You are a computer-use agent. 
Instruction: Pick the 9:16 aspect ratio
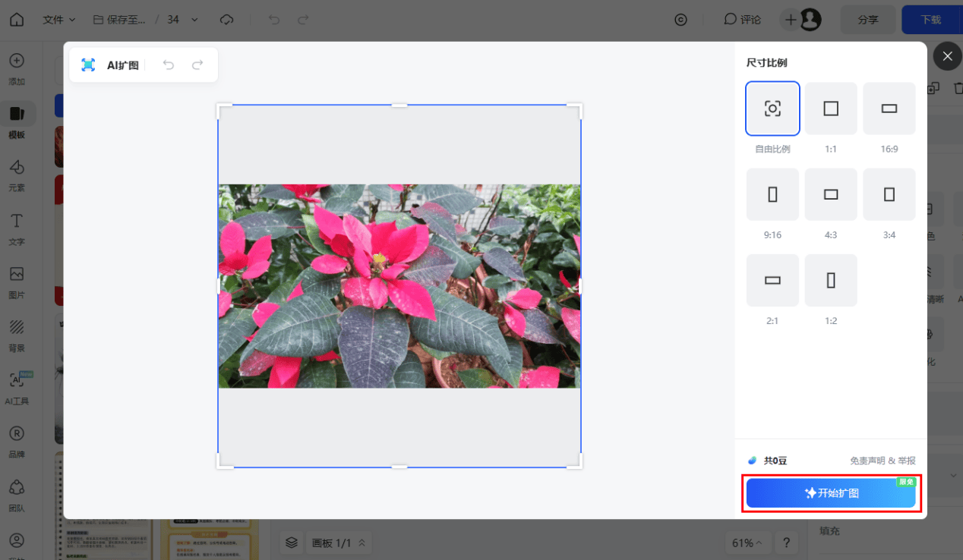point(772,195)
